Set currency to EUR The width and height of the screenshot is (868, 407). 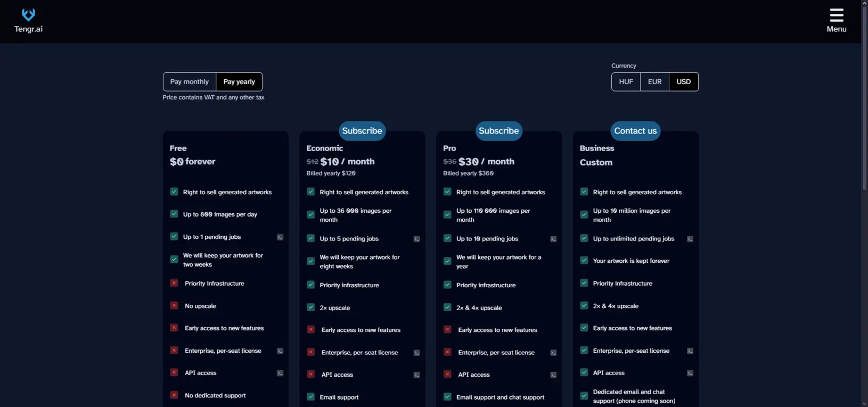[x=655, y=82]
